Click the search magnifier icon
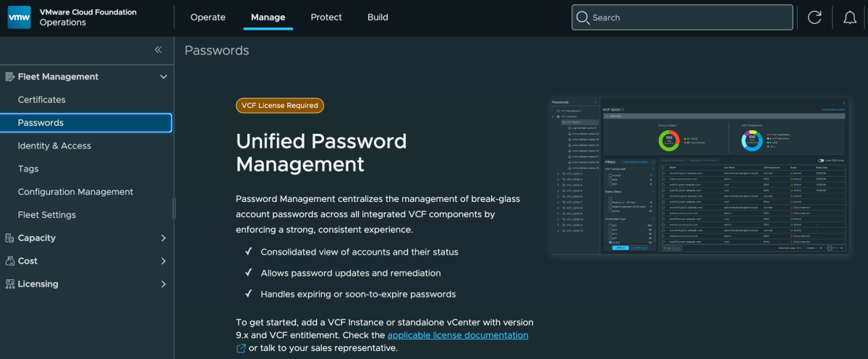This screenshot has width=868, height=359. pyautogui.click(x=582, y=17)
